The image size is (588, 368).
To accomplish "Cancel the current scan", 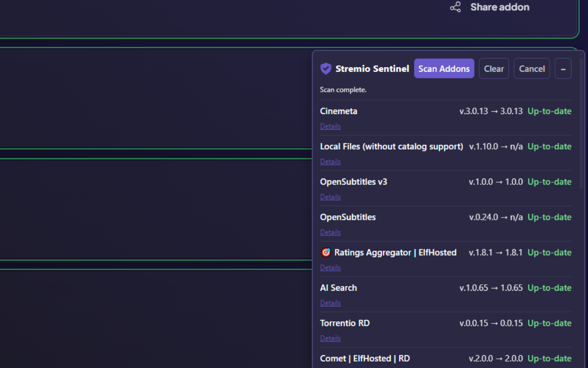I will [532, 69].
